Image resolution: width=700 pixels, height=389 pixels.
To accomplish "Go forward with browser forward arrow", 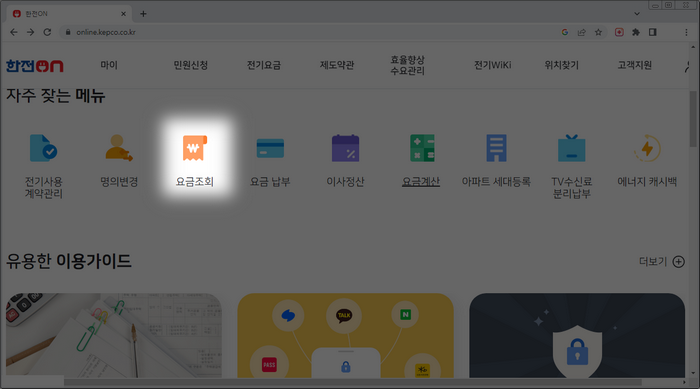I will 30,32.
